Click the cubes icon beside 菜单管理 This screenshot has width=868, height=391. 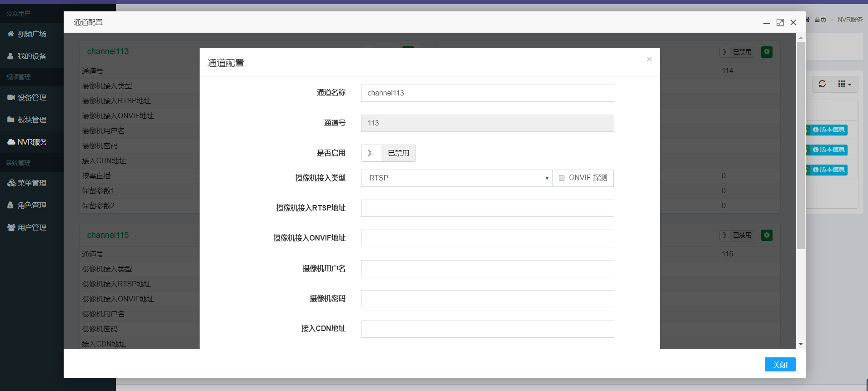pyautogui.click(x=12, y=183)
